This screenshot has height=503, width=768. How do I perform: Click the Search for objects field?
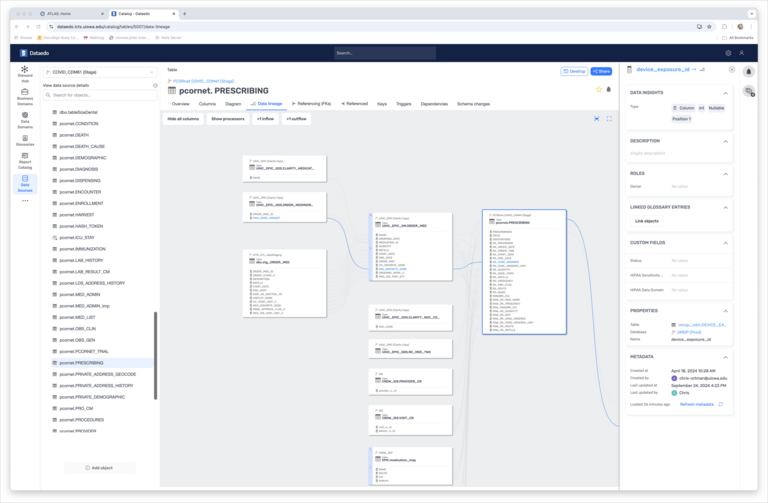pos(100,95)
